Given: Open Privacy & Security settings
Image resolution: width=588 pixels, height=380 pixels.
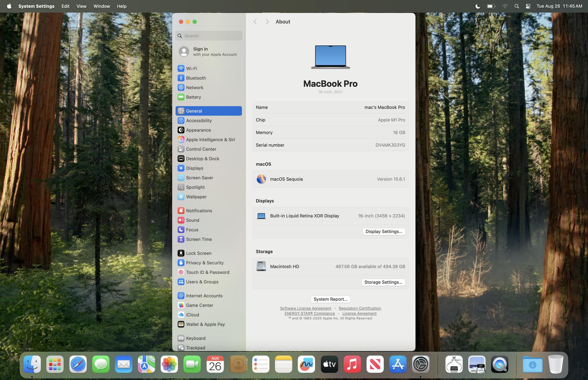Looking at the screenshot, I should [x=209, y=262].
